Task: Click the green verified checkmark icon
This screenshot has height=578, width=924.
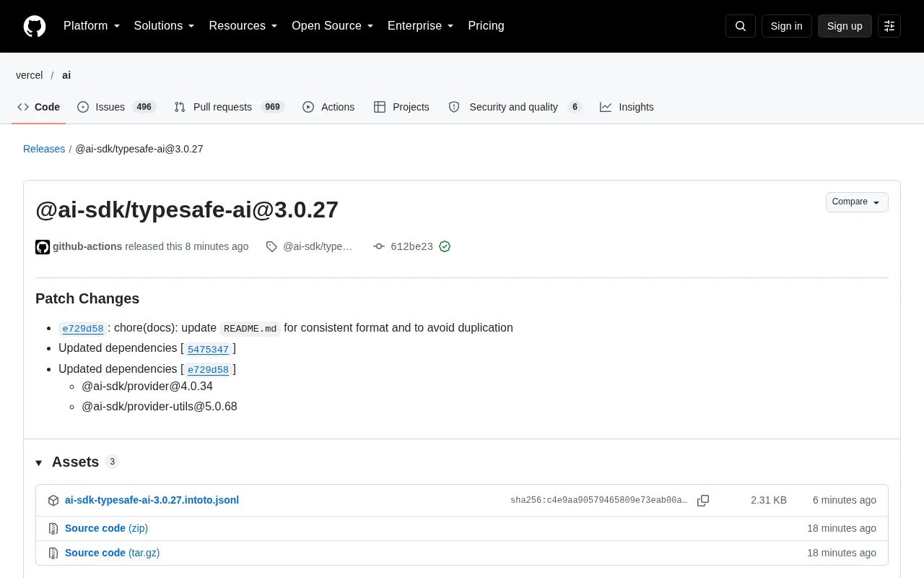Action: (x=445, y=246)
